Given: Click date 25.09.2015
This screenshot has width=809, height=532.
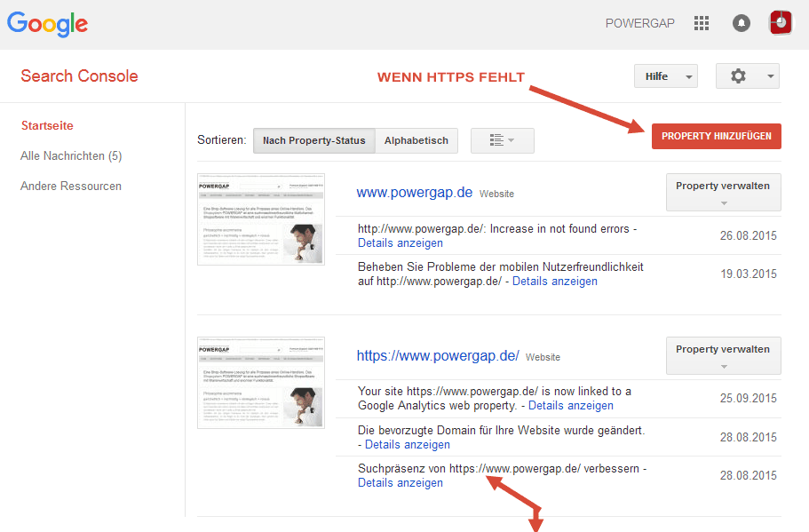Looking at the screenshot, I should 748,399.
